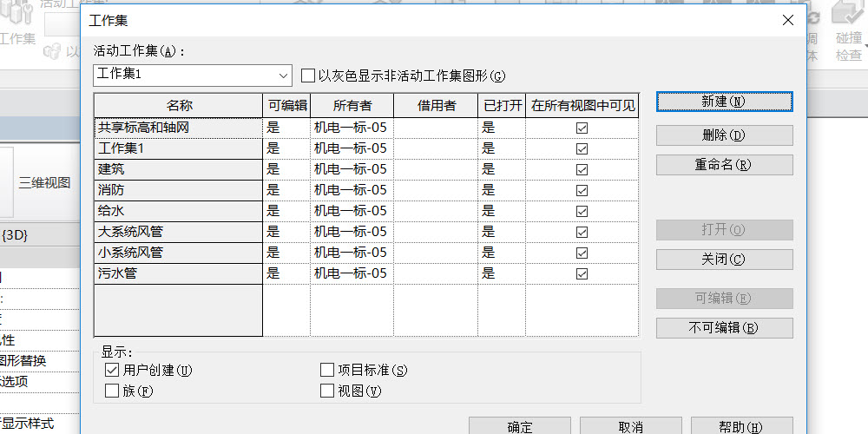Select the 给水 workset name

tap(178, 211)
